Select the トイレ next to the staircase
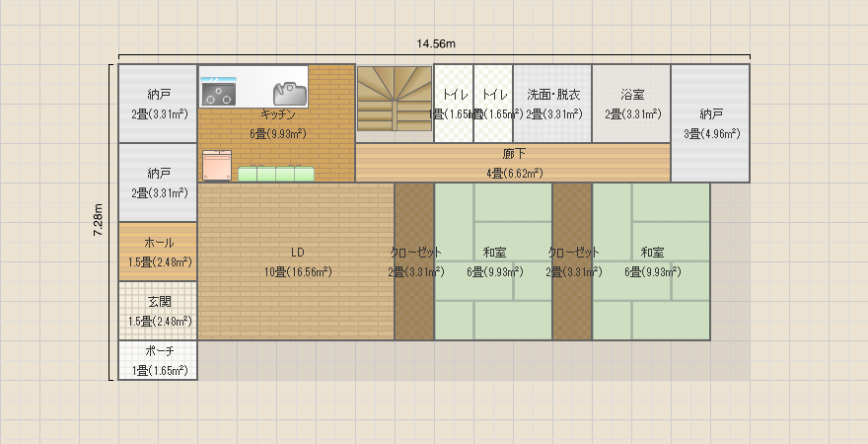Viewport: 868px width, 444px height. [454, 104]
